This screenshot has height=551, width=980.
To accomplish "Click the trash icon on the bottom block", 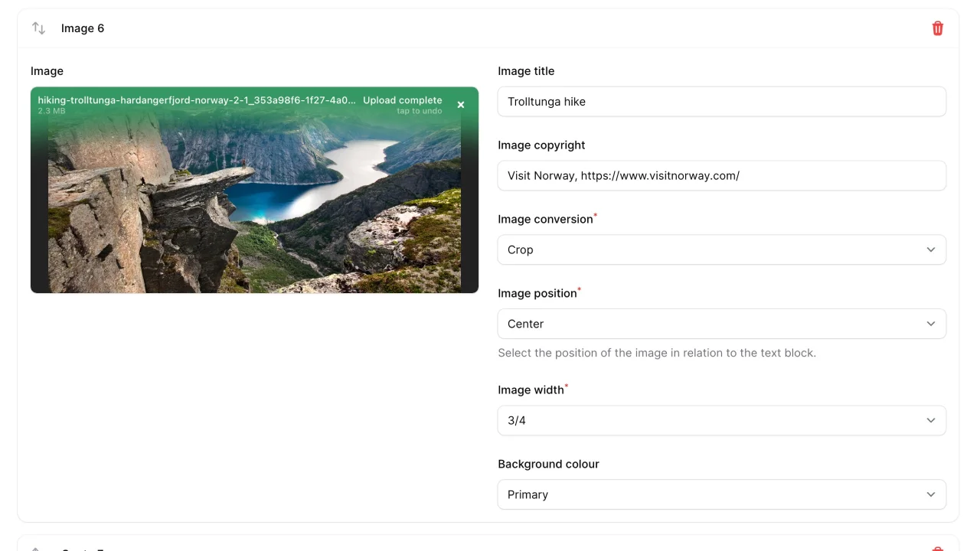I will [x=937, y=548].
